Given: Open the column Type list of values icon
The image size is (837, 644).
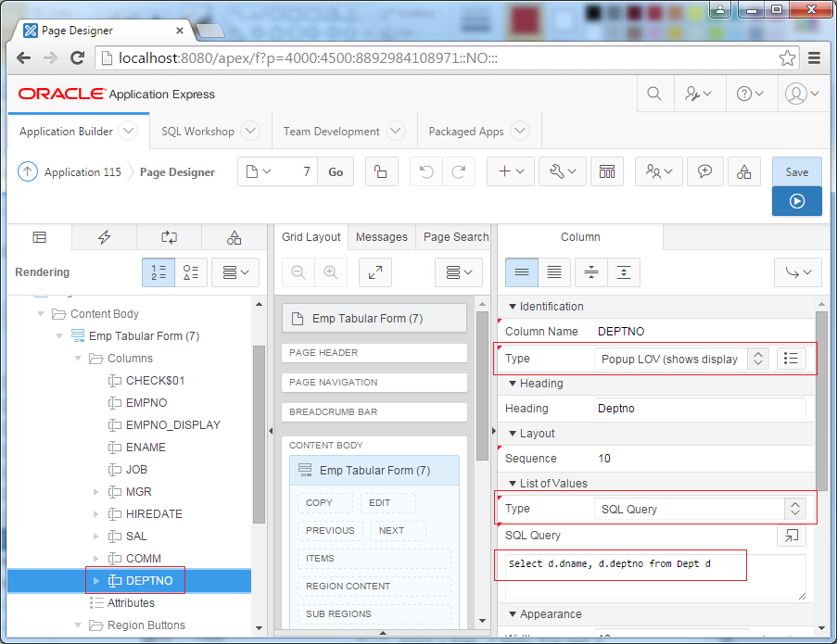Looking at the screenshot, I should coord(791,359).
